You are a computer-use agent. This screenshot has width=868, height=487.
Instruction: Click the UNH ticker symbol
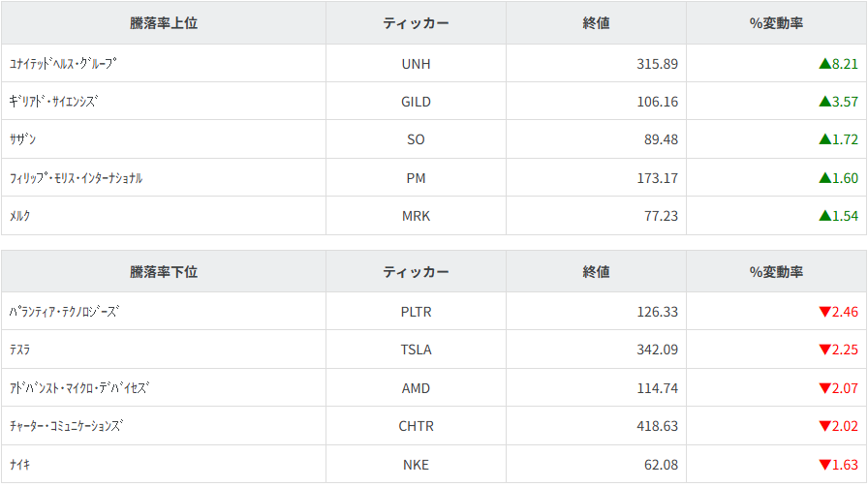pyautogui.click(x=416, y=64)
